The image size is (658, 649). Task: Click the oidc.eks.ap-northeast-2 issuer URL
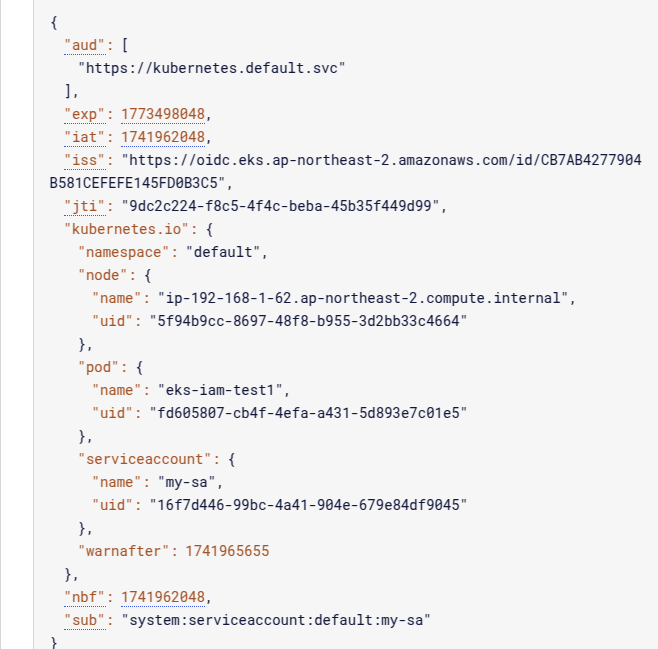[345, 172]
